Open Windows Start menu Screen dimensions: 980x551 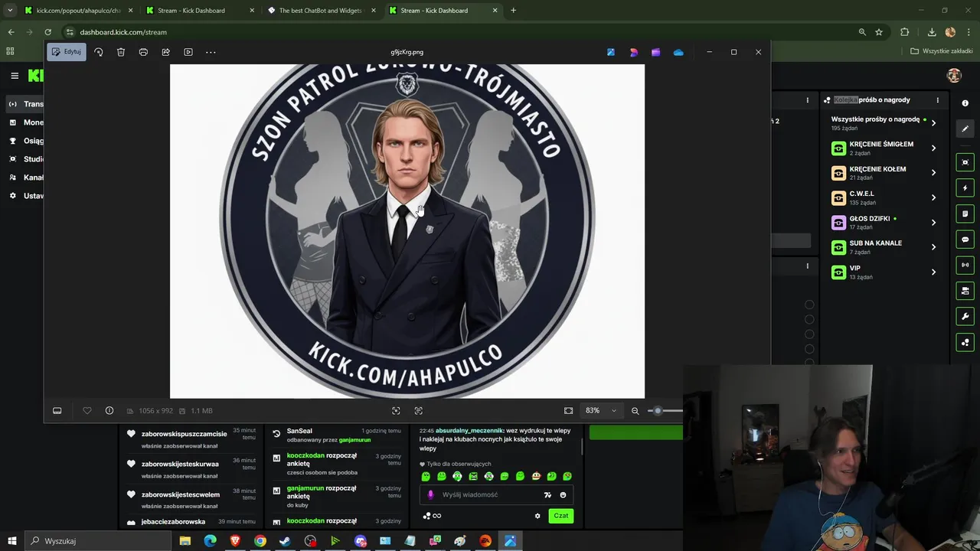tap(12, 541)
